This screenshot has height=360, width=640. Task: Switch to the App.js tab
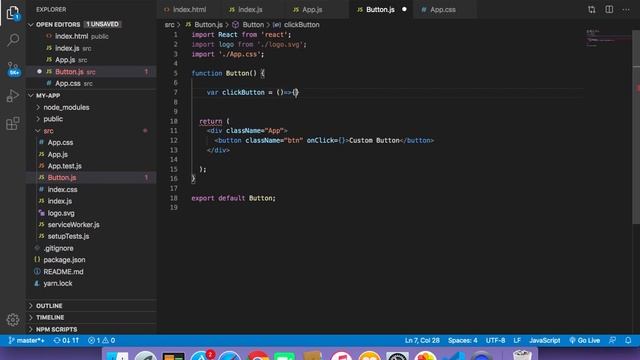pos(312,9)
